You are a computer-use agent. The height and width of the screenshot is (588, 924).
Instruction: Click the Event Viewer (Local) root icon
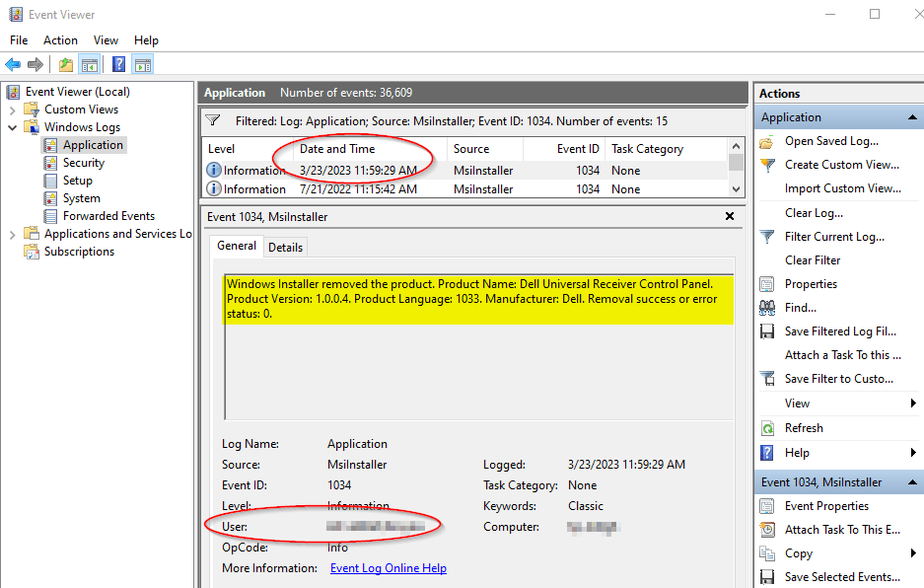13,92
